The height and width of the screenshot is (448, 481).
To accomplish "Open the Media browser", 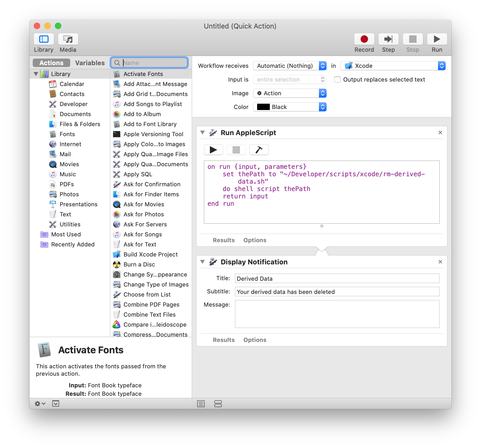I will [68, 39].
